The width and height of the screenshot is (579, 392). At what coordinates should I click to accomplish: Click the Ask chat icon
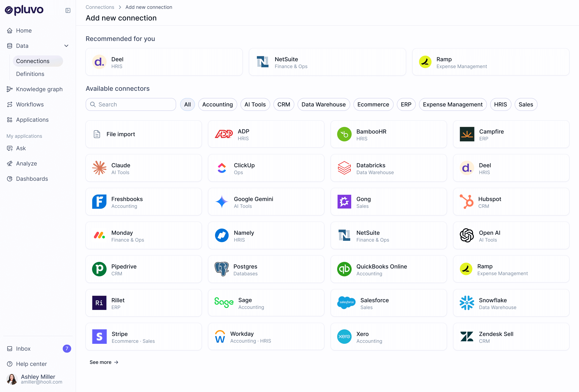coord(10,148)
